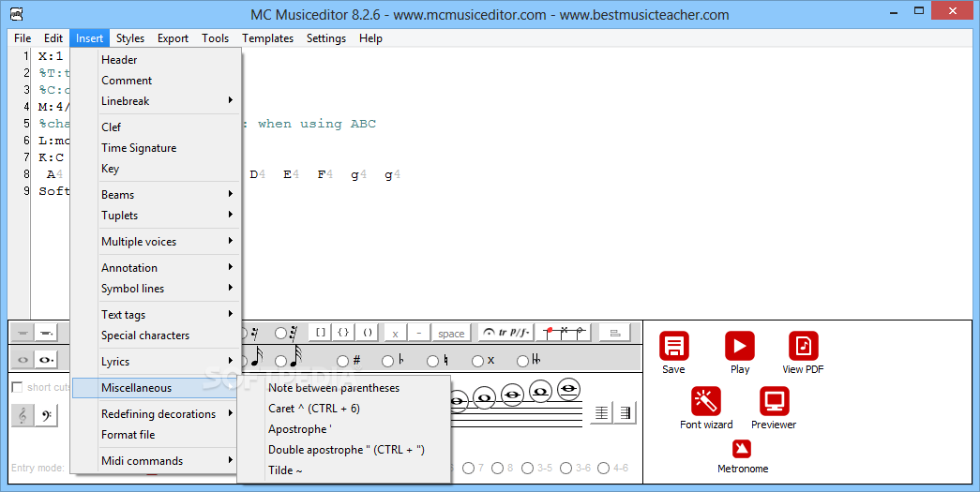Open the Previewer
980x492 pixels.
pyautogui.click(x=775, y=401)
